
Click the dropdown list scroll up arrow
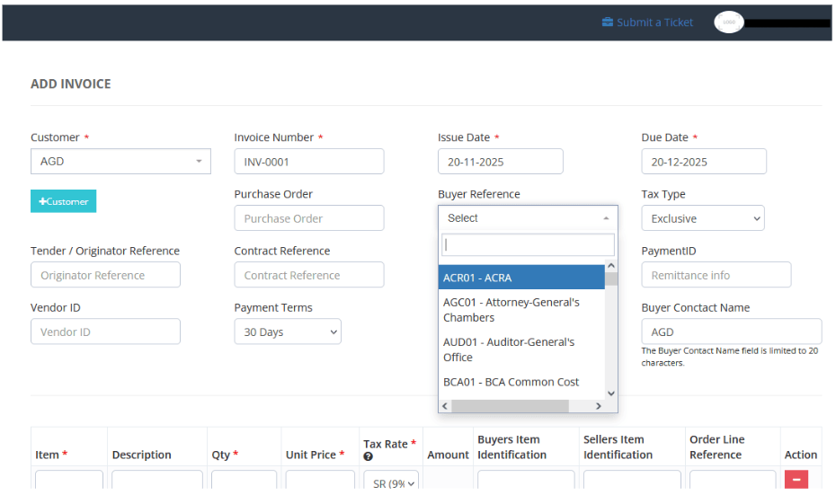pyautogui.click(x=611, y=266)
